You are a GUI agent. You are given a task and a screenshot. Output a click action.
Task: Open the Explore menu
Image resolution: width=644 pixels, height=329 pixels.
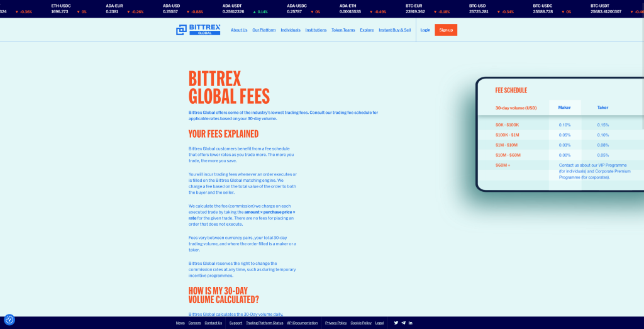367,30
